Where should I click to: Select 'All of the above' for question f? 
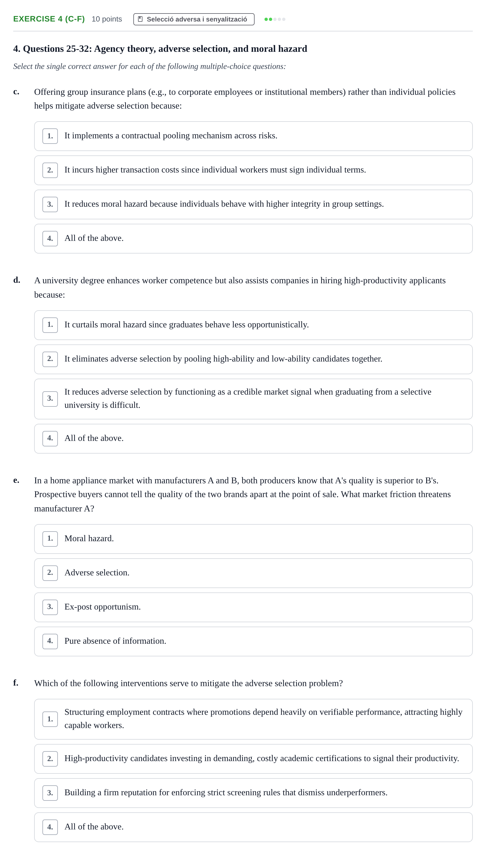[253, 827]
